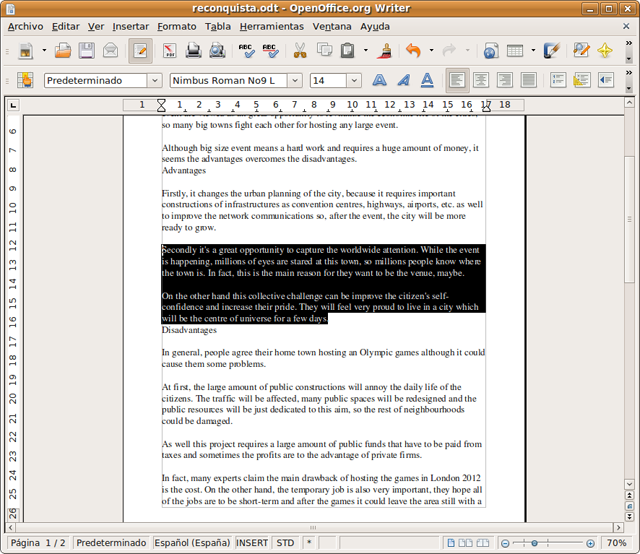
Task: Click INSERT mode in status bar
Action: coord(252,543)
